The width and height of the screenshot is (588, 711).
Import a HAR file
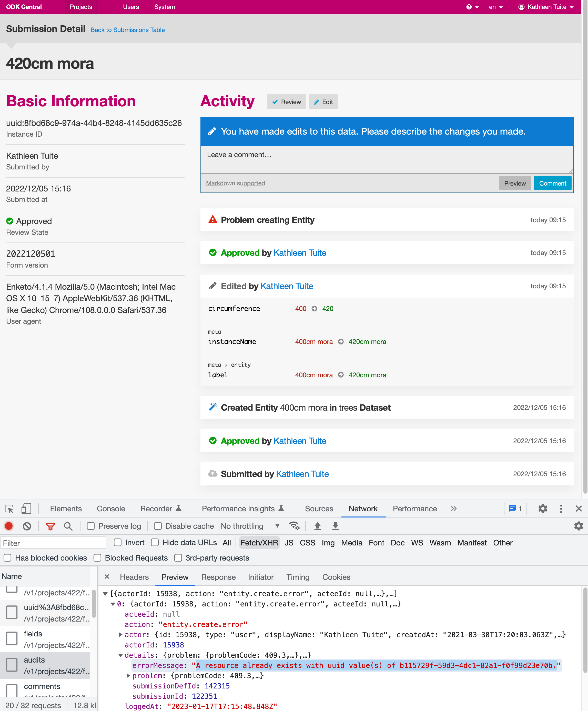click(318, 526)
